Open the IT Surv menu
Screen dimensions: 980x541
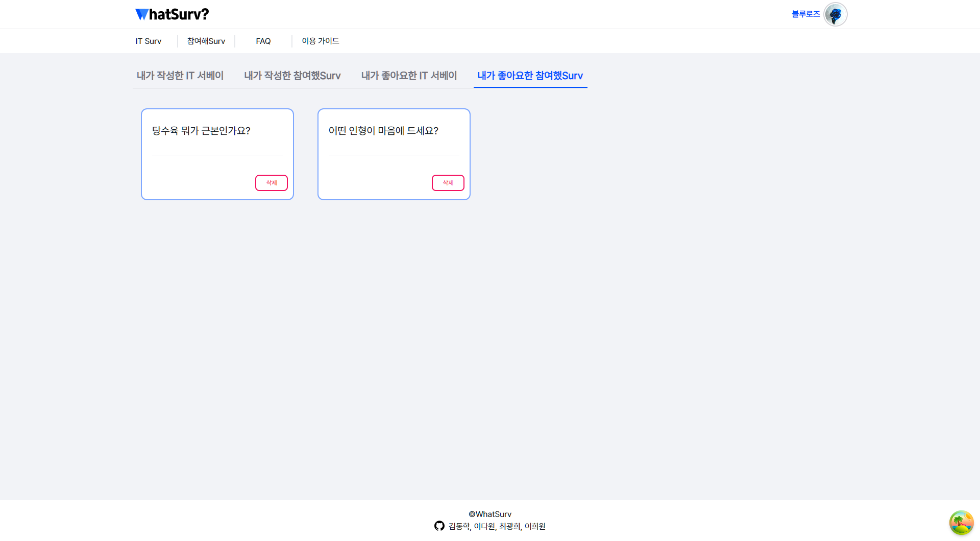tap(149, 41)
